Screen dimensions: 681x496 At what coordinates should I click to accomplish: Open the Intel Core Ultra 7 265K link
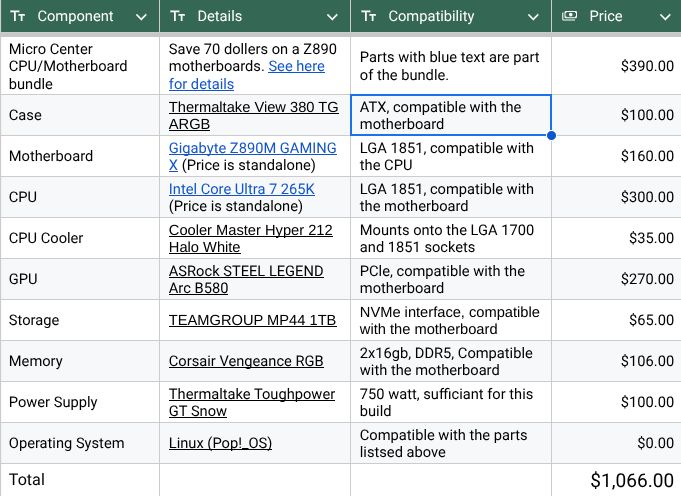click(241, 189)
